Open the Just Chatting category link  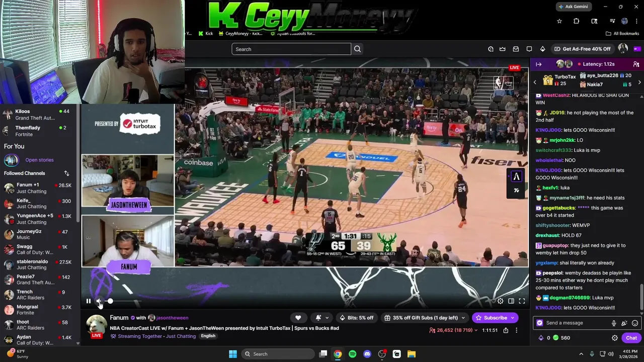(x=181, y=336)
